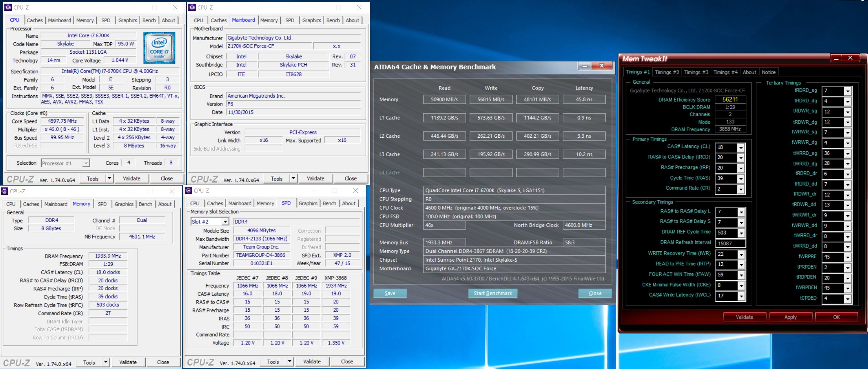Click Apply button in Mem TweakIt
Image resolution: width=868 pixels, height=369 pixels.
791,317
